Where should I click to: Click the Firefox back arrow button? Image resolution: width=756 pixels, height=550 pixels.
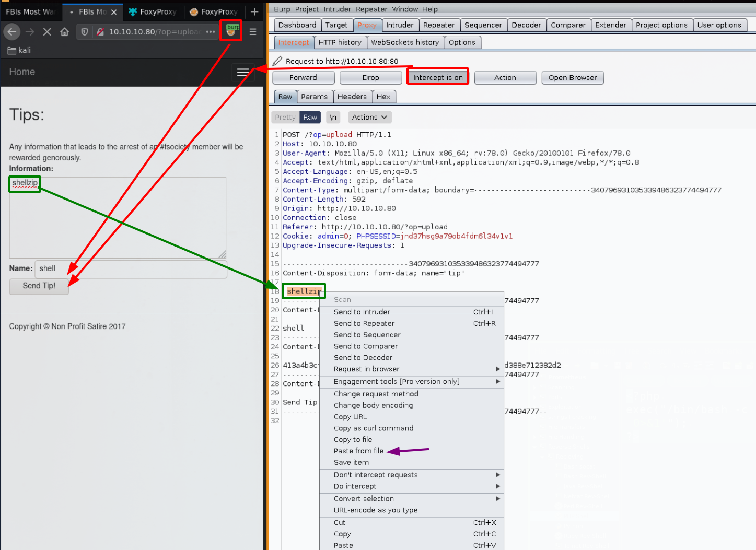(x=12, y=32)
